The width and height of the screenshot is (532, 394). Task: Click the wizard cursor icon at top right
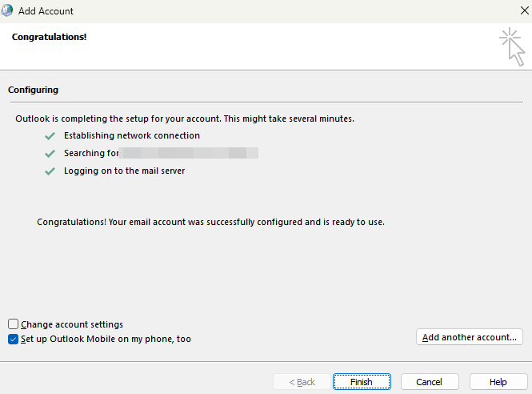511,46
